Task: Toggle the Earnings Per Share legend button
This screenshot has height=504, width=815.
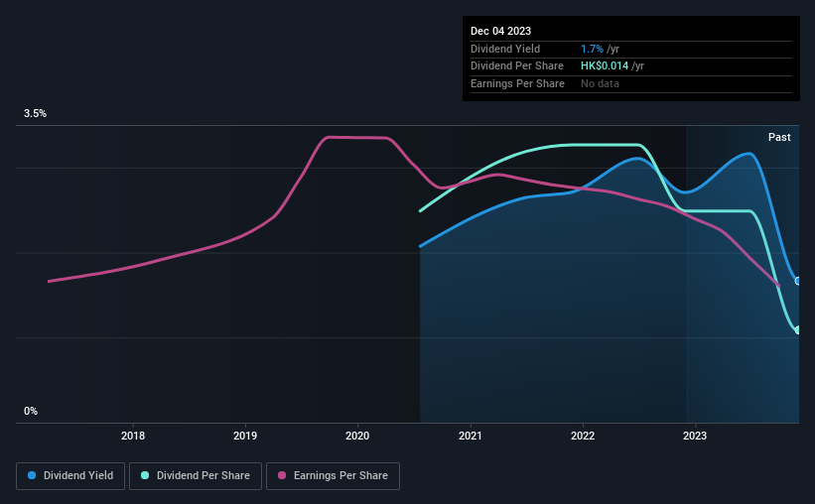Action: pyautogui.click(x=333, y=476)
